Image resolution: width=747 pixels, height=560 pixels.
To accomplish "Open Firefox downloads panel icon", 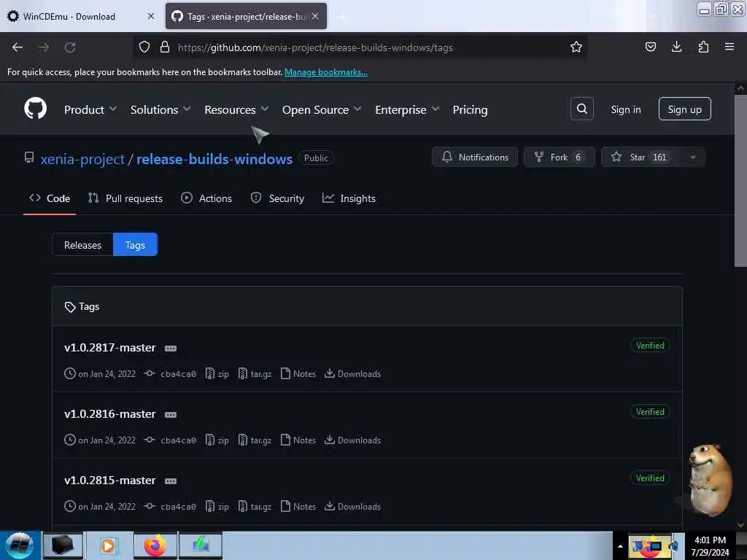I will 676,47.
